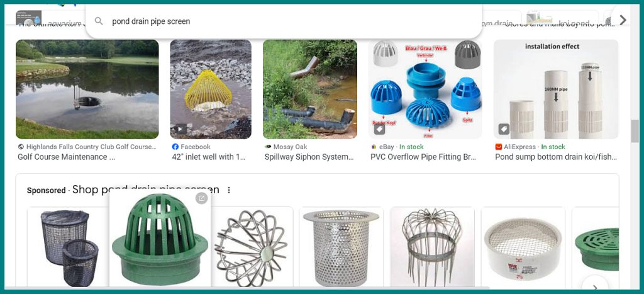This screenshot has width=644, height=294.
Task: Open PVC Overflow Pipe Fitting eBay listing
Action: click(x=423, y=157)
